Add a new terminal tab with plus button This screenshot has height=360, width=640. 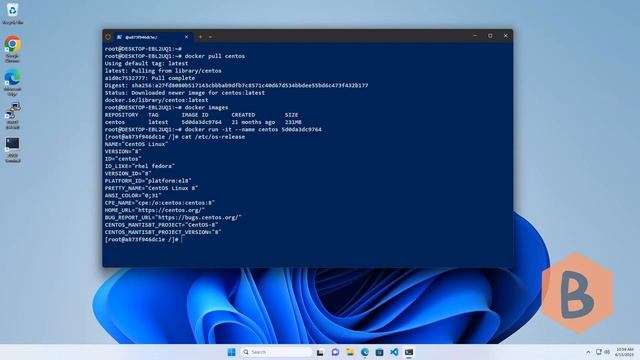tap(200, 37)
